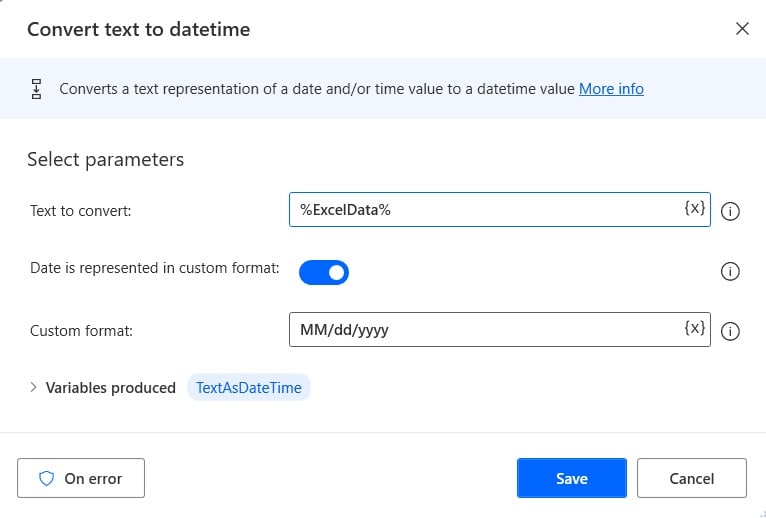Click the Variables produced label

click(111, 388)
